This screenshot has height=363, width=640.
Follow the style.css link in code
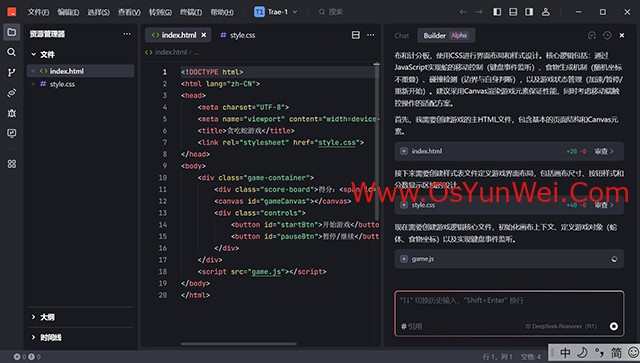337,143
